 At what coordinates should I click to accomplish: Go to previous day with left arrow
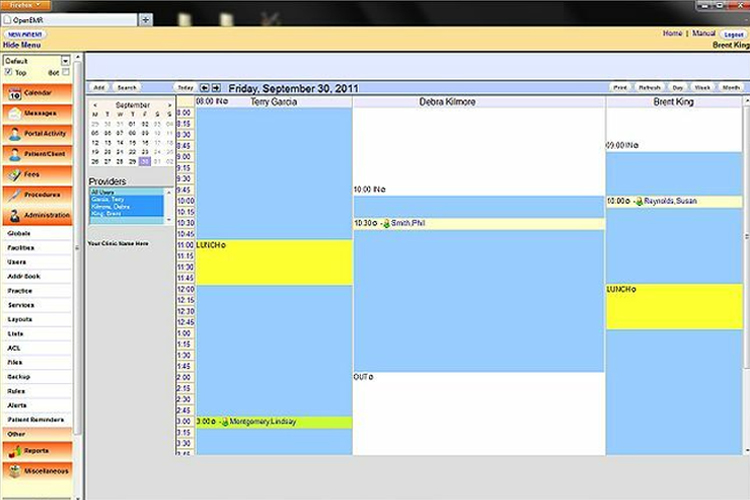pos(204,88)
